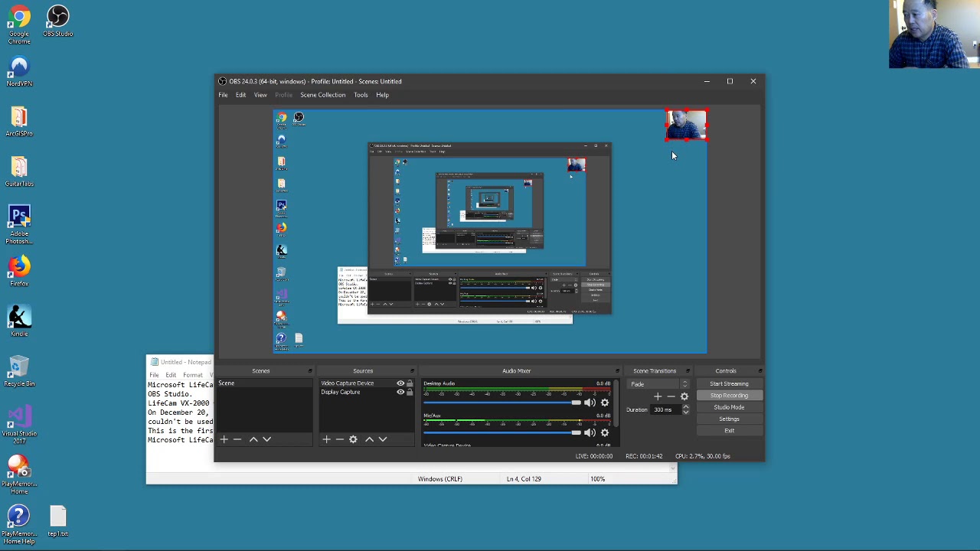Screen dimensions: 980x551
Task: Select the webcam overlay in OBS preview
Action: [x=687, y=126]
